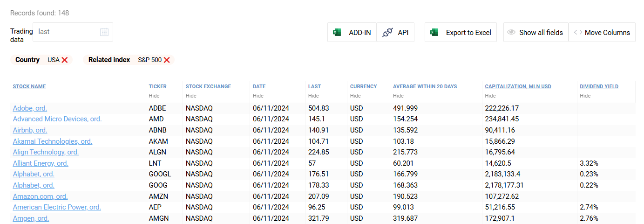Select ticker cell AKAM
644x224 pixels.
pos(158,141)
